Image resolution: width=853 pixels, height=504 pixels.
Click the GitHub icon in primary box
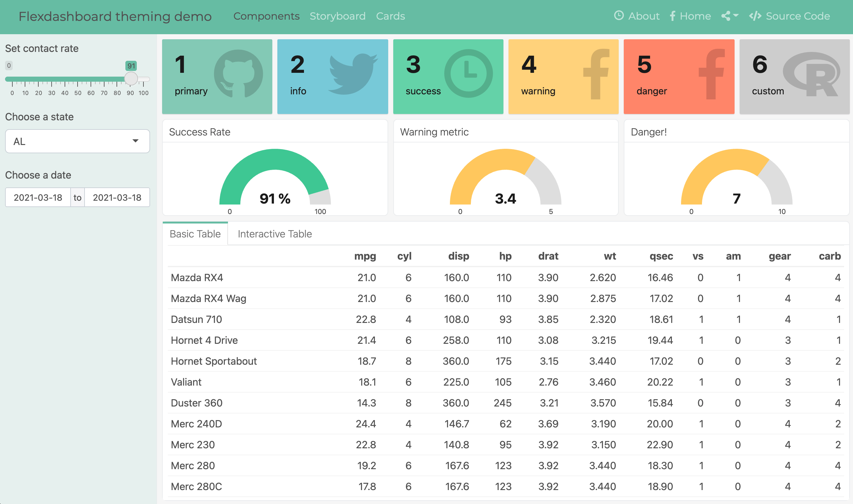tap(238, 73)
